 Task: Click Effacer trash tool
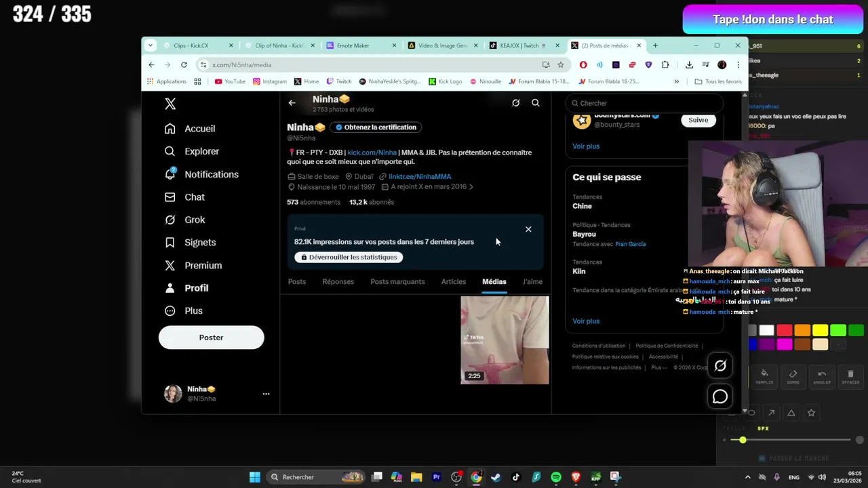(x=850, y=376)
